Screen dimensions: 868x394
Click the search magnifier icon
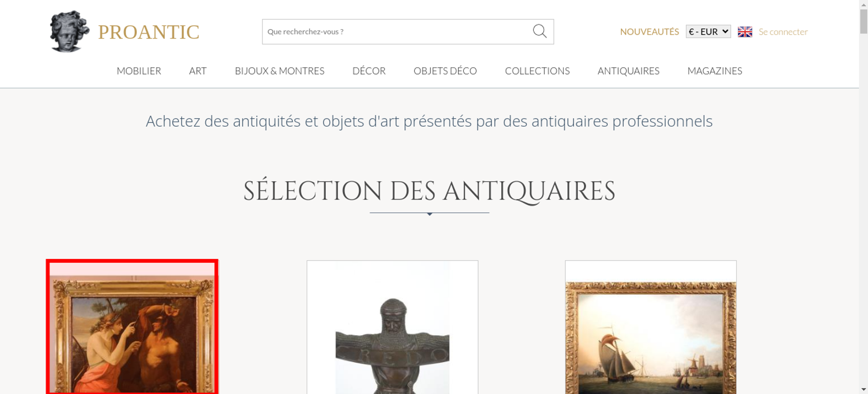(x=539, y=31)
